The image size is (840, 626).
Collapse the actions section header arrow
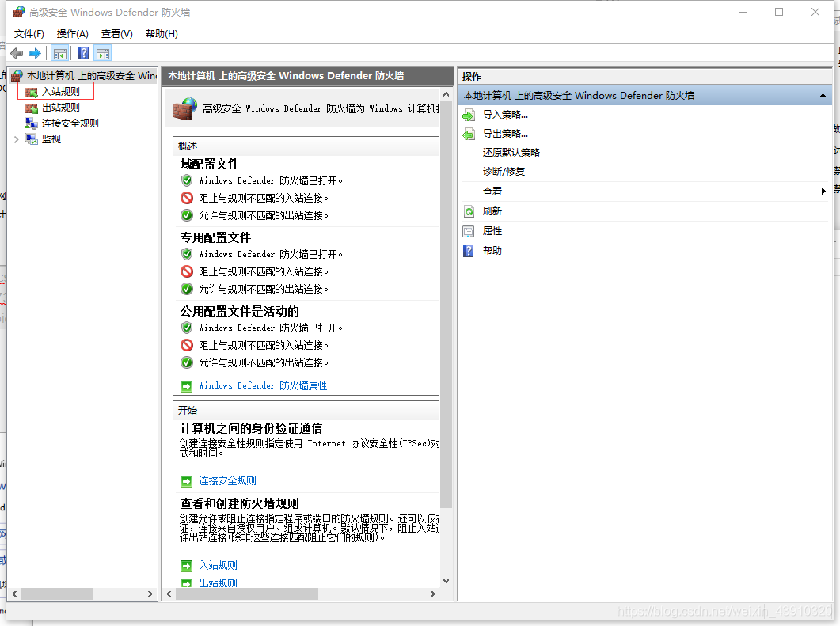(x=823, y=96)
